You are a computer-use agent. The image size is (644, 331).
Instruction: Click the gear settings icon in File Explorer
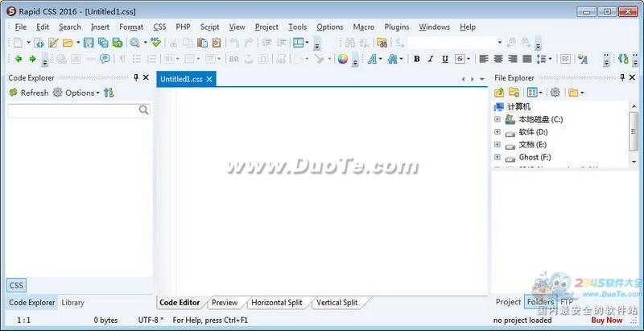555,93
